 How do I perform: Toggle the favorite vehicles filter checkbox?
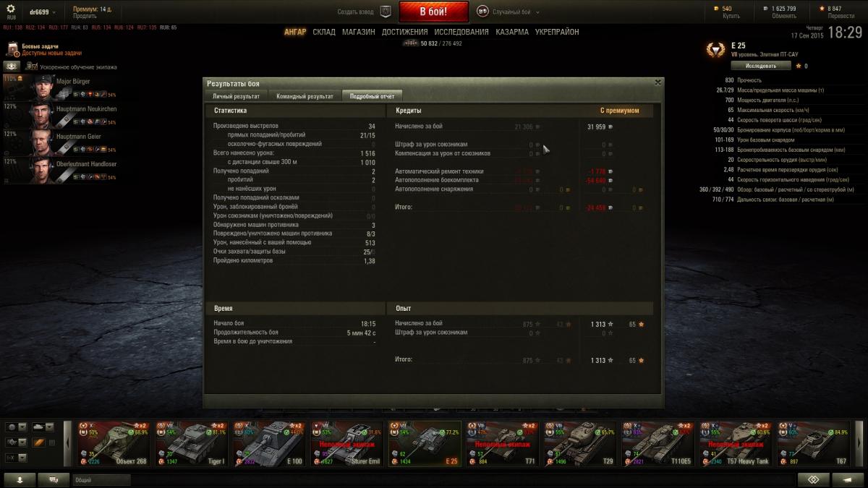pyautogui.click(x=51, y=442)
